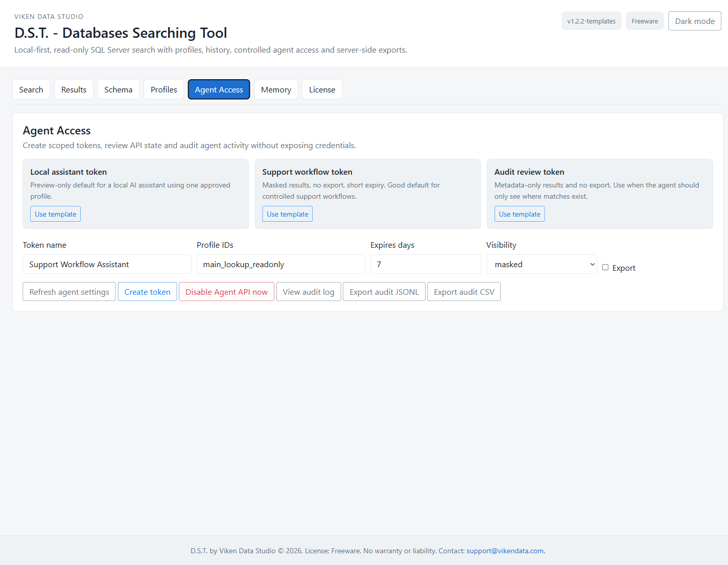Viewport: 728px width, 565px height.
Task: Click the D.S.T. - Databases Searching Tool title
Action: click(x=121, y=33)
